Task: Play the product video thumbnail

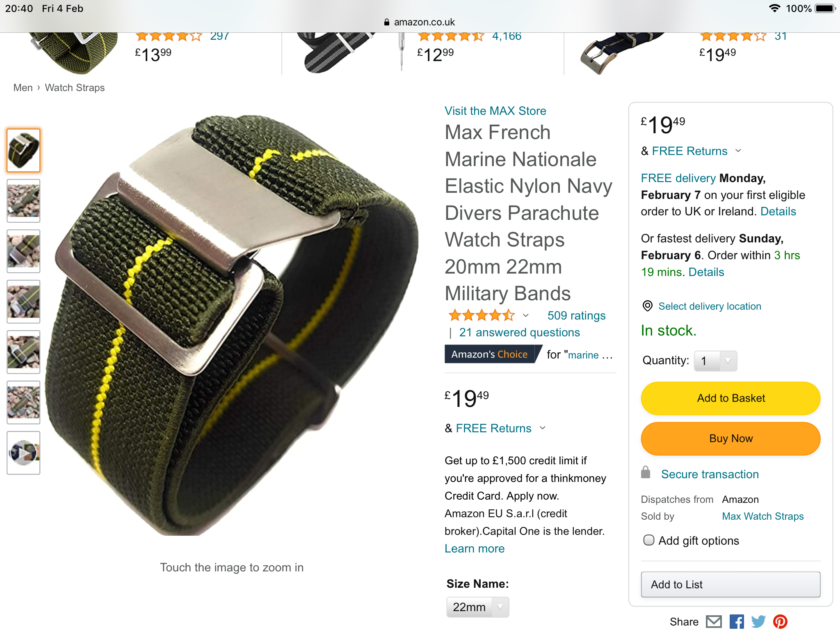Action: click(23, 453)
